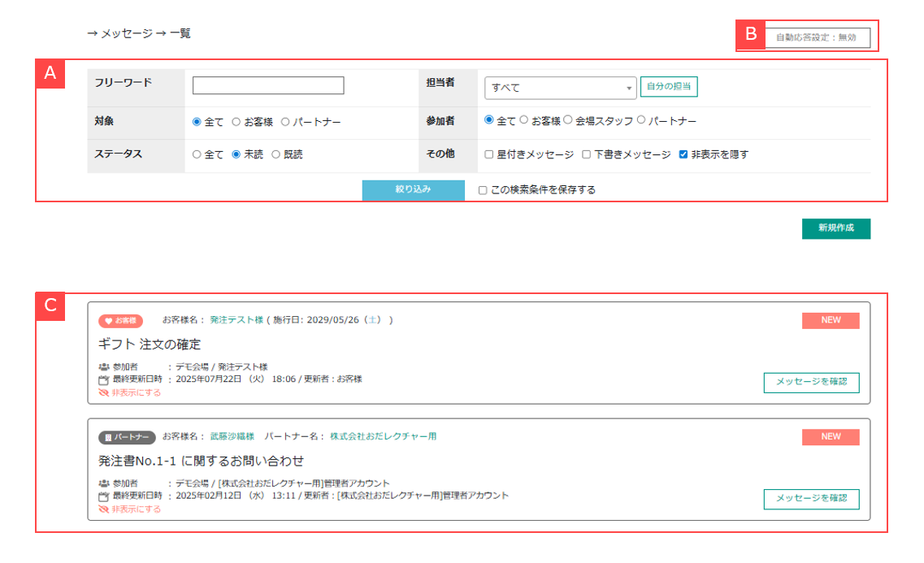Uncheck the 非表示を隠す checkbox

(x=683, y=154)
